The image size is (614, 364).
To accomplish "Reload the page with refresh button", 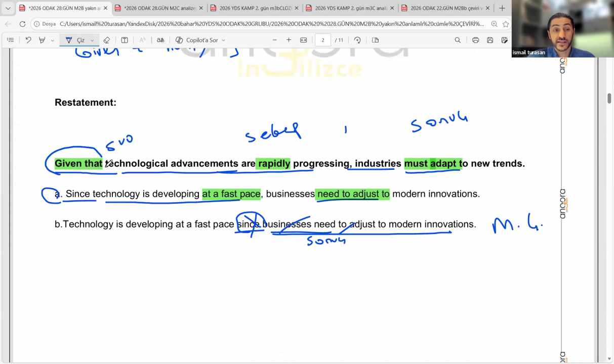I will [x=22, y=24].
